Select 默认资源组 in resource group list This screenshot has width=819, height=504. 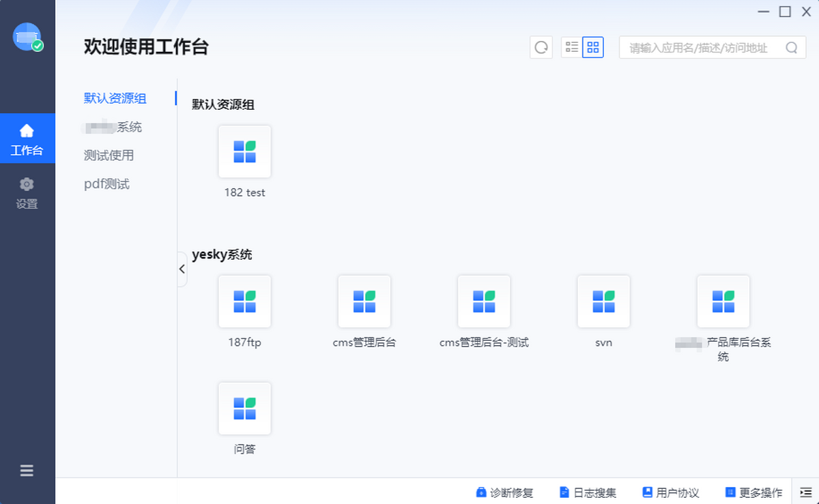[x=115, y=98]
